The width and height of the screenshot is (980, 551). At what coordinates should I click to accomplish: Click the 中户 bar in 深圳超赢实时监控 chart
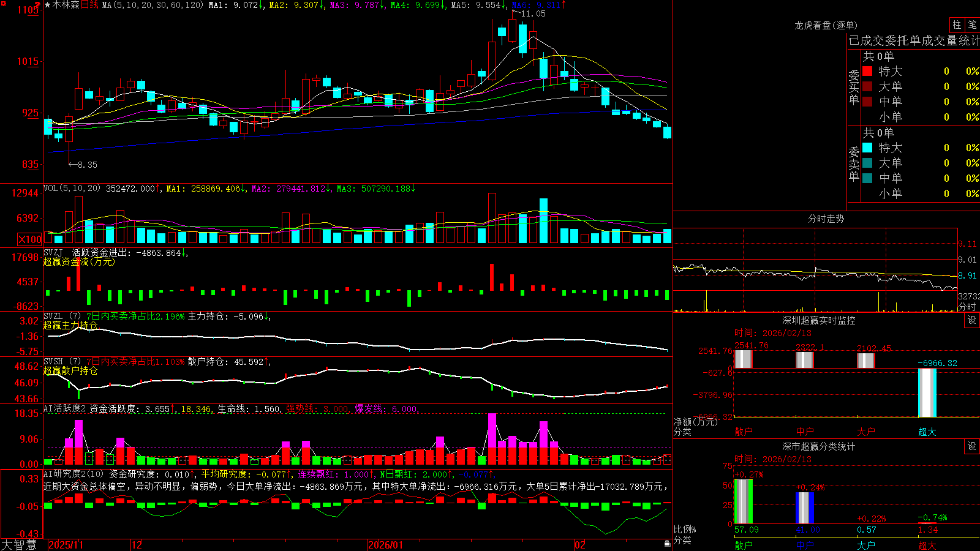click(x=805, y=360)
